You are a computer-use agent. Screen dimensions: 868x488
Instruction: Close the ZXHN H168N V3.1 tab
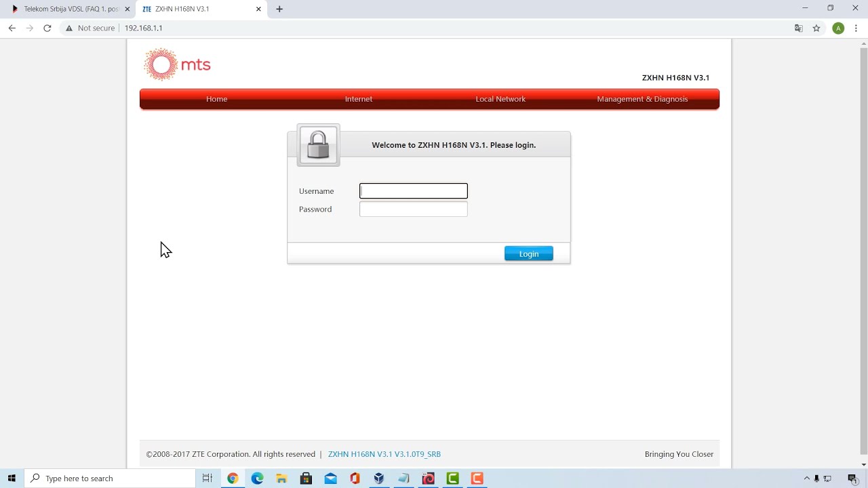coord(258,9)
